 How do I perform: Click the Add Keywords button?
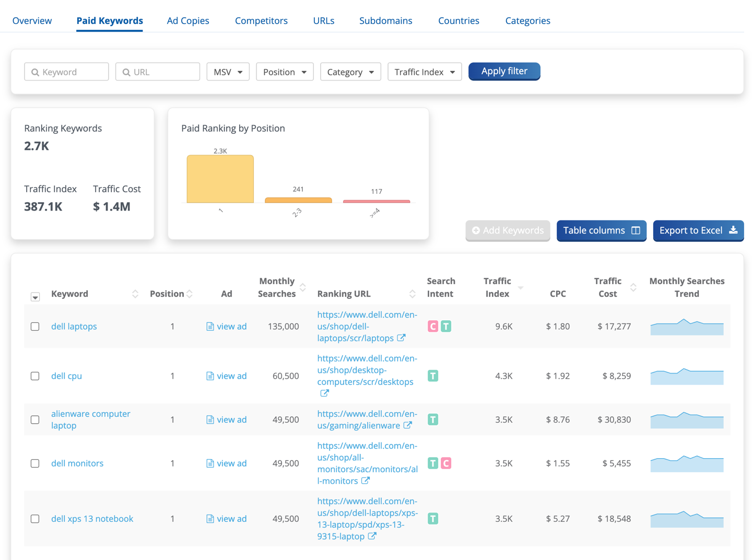point(508,230)
